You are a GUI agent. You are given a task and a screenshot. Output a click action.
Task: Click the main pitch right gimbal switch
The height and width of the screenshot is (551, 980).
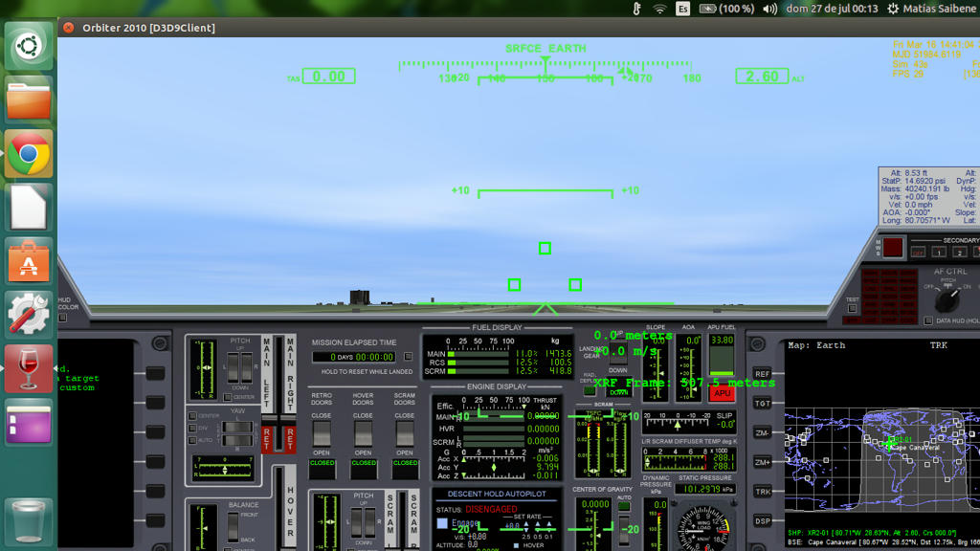pos(246,367)
